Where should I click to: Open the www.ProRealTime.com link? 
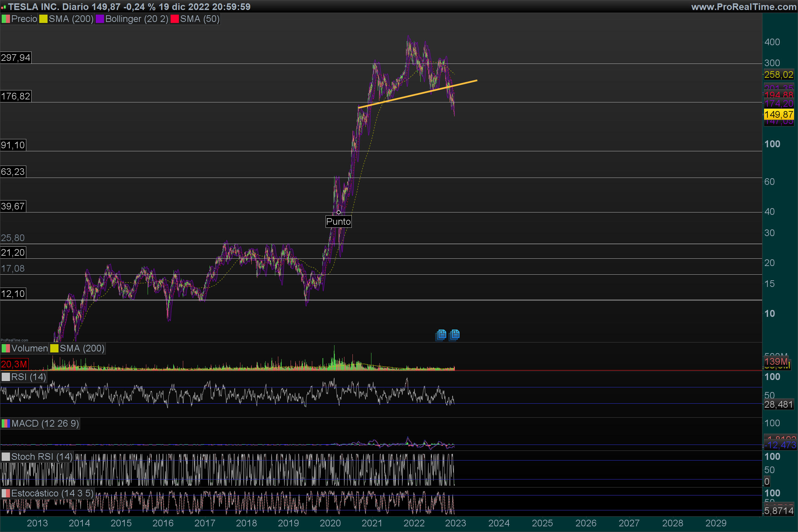[743, 7]
